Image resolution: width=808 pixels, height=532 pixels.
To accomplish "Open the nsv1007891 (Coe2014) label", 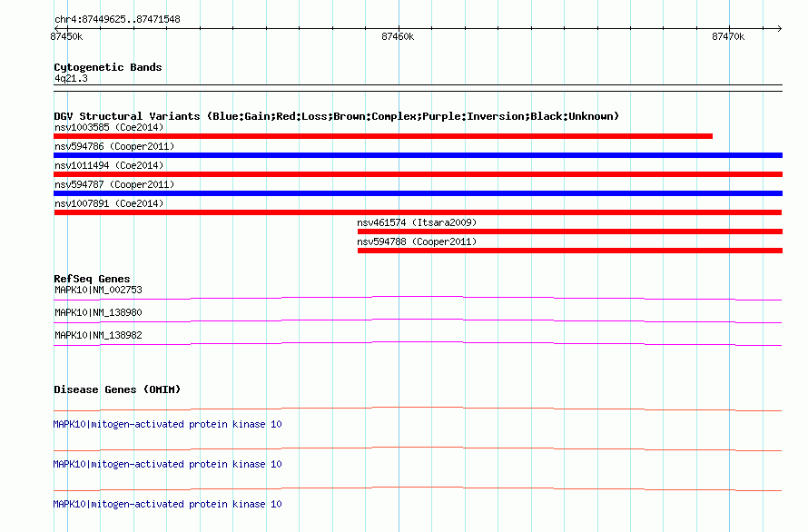I will pos(109,203).
